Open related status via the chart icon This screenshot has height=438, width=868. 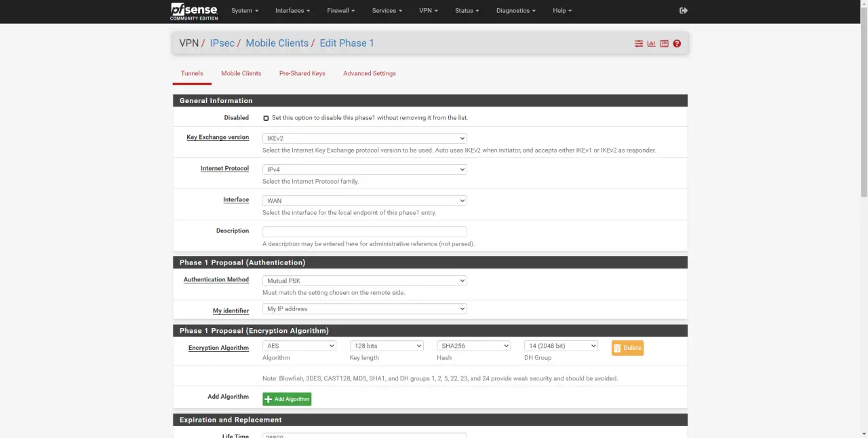point(651,43)
